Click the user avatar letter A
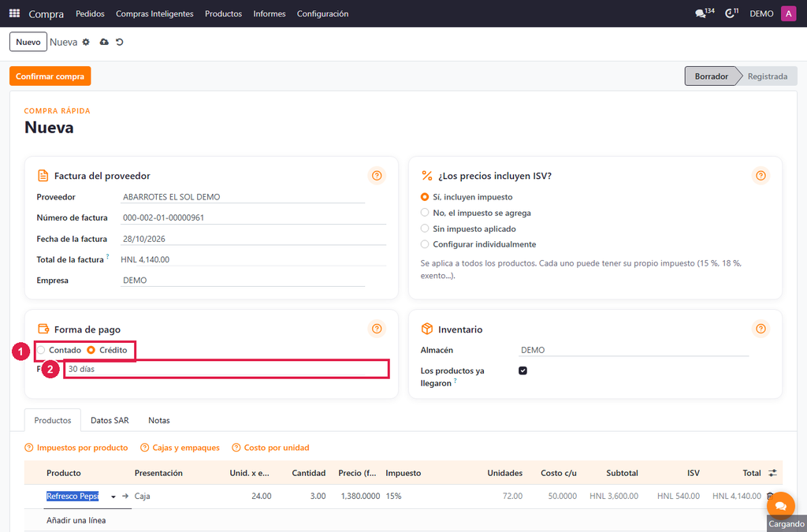This screenshot has height=532, width=807. [x=788, y=13]
